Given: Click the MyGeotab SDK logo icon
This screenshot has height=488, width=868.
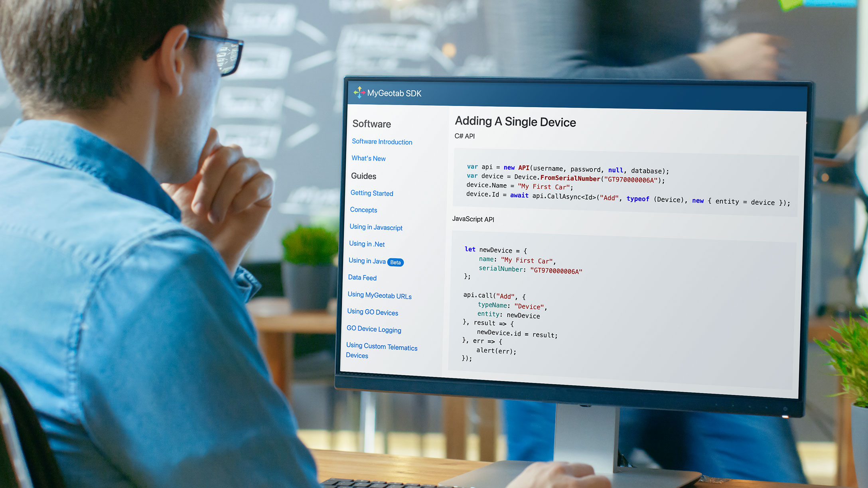Looking at the screenshot, I should (358, 93).
